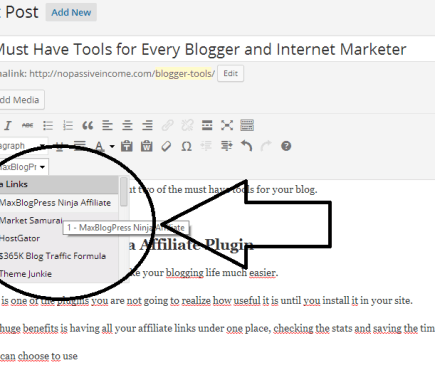Screen dimensions: 435x375
Task: Open the text color picker arrow
Action: (112, 146)
